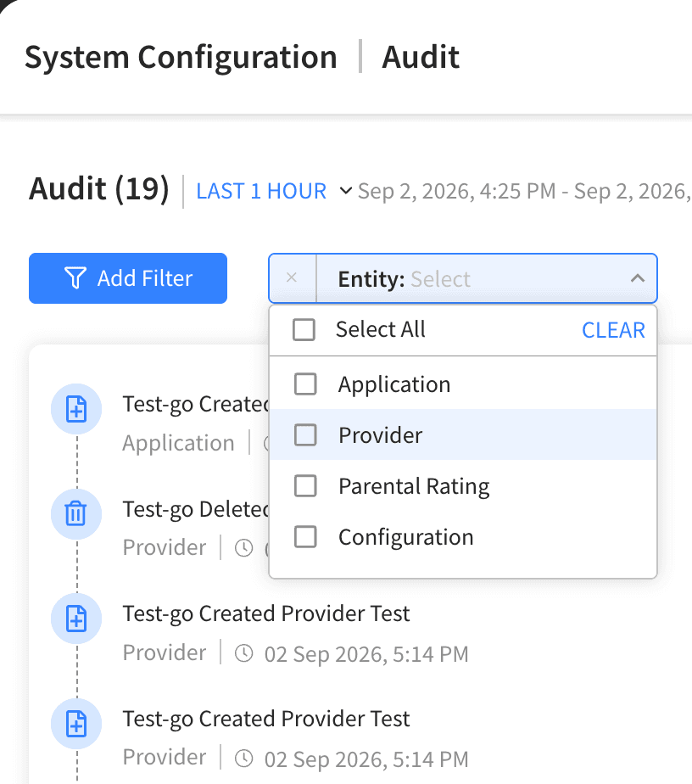The width and height of the screenshot is (692, 784).
Task: Click the funnel icon in Add Filter
Action: [75, 278]
